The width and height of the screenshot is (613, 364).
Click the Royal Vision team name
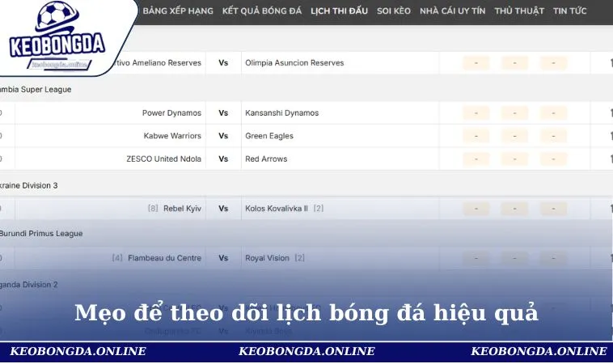[x=267, y=258]
